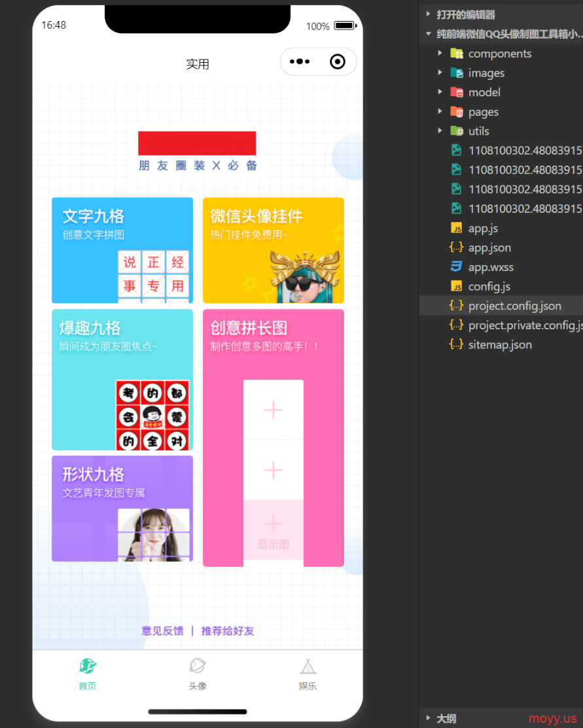Expand the 打开的编辑器 section
The image size is (583, 728).
click(428, 14)
